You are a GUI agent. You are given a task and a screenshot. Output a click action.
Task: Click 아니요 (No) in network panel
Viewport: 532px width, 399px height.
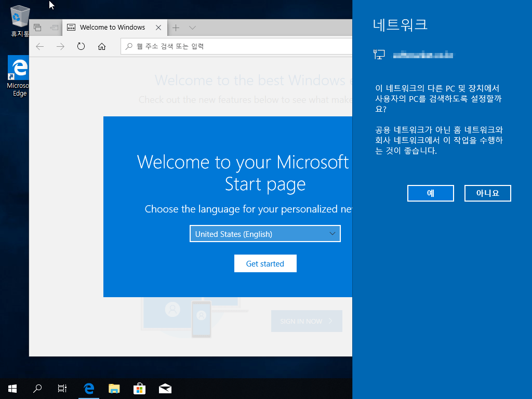coord(487,193)
